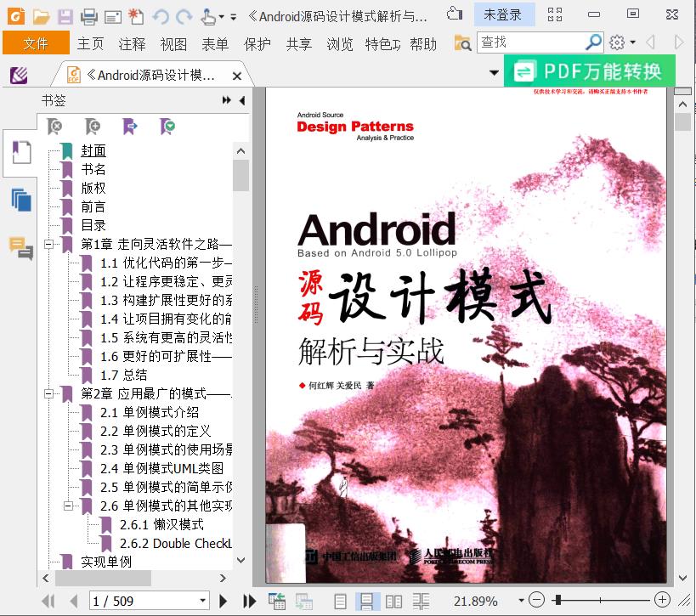Click the bookmark with green check icon
This screenshot has width=696, height=616.
(x=167, y=127)
